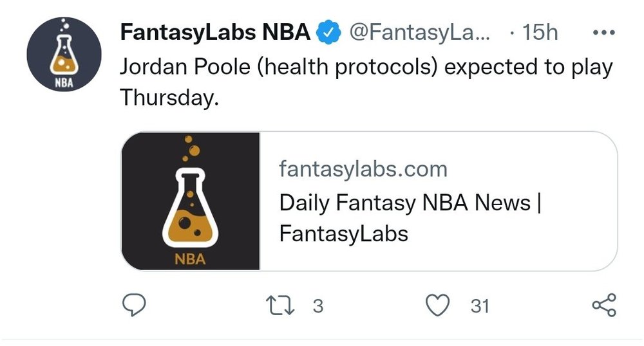The height and width of the screenshot is (346, 644).
Task: Click the Jordan Poole tweet text
Action: 366,68
